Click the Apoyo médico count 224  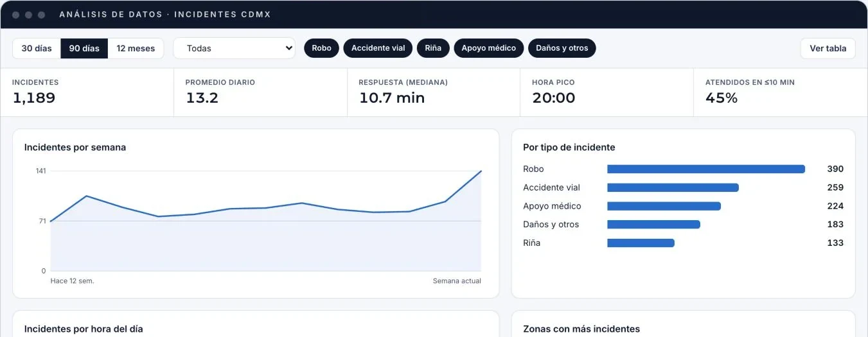click(x=835, y=206)
